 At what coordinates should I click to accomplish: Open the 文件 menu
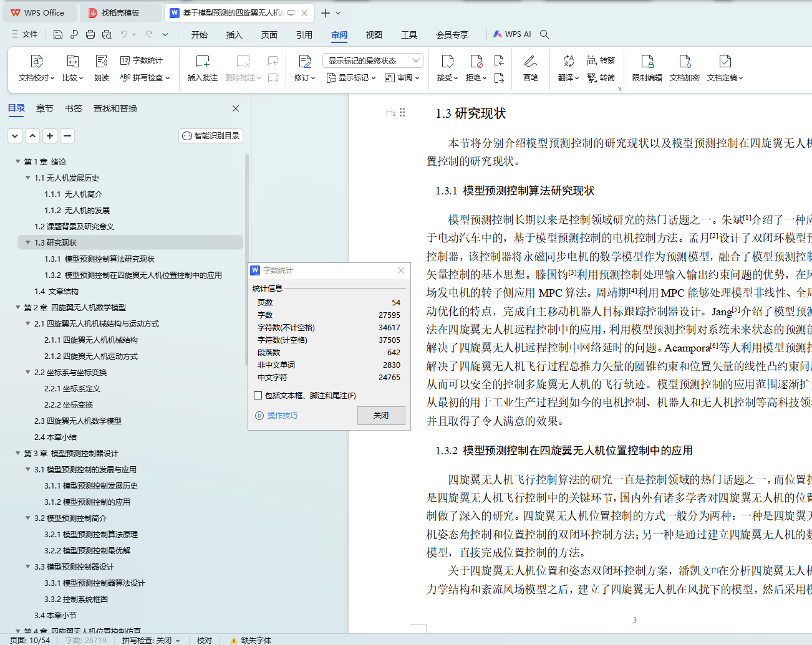(24, 34)
